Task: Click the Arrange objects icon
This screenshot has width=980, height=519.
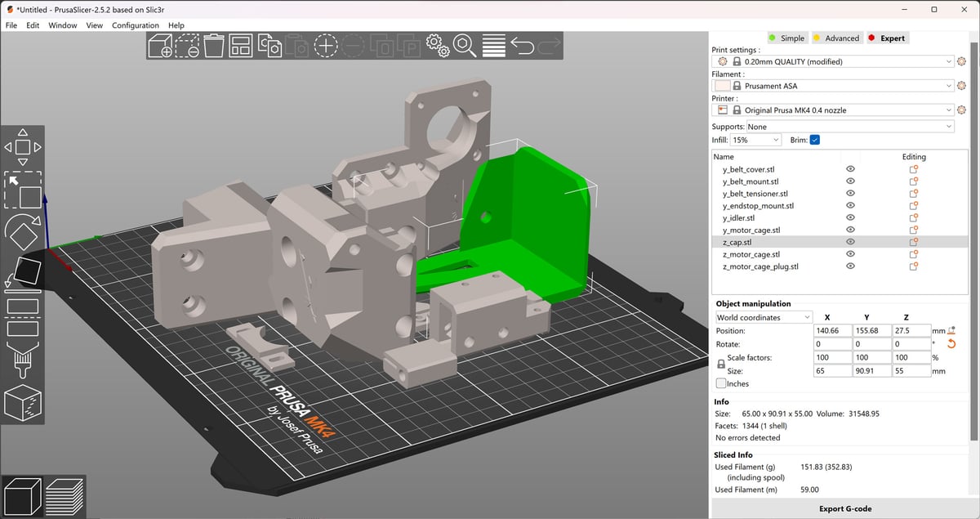Action: pos(241,45)
